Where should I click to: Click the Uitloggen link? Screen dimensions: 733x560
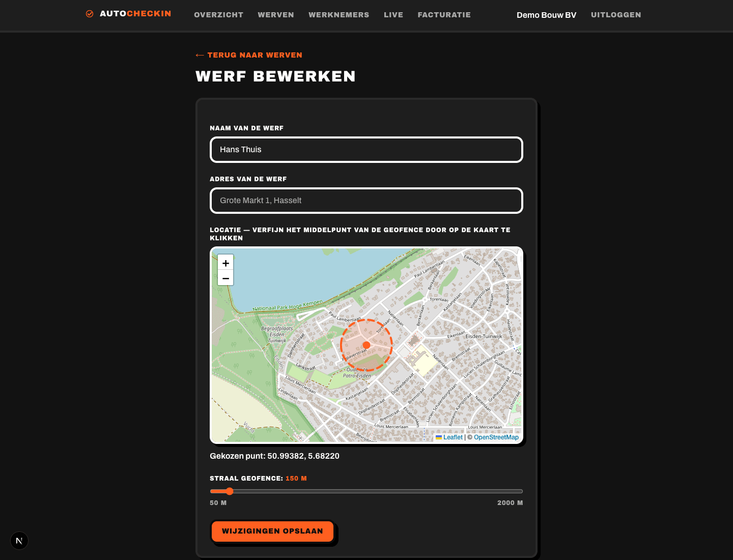click(616, 15)
